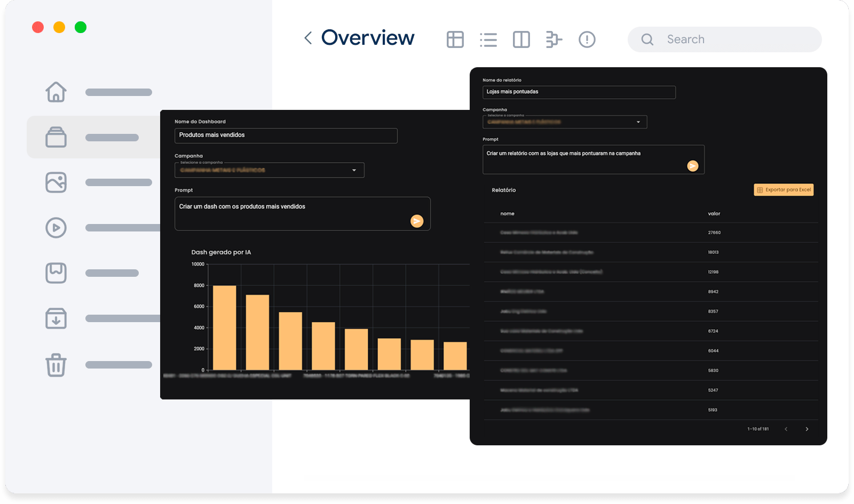This screenshot has height=504, width=854.
Task: Click the tallest orange bar in chart
Action: click(224, 327)
